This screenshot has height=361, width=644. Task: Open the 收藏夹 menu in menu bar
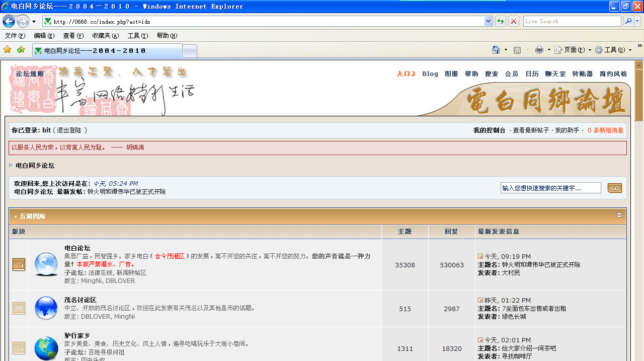105,36
